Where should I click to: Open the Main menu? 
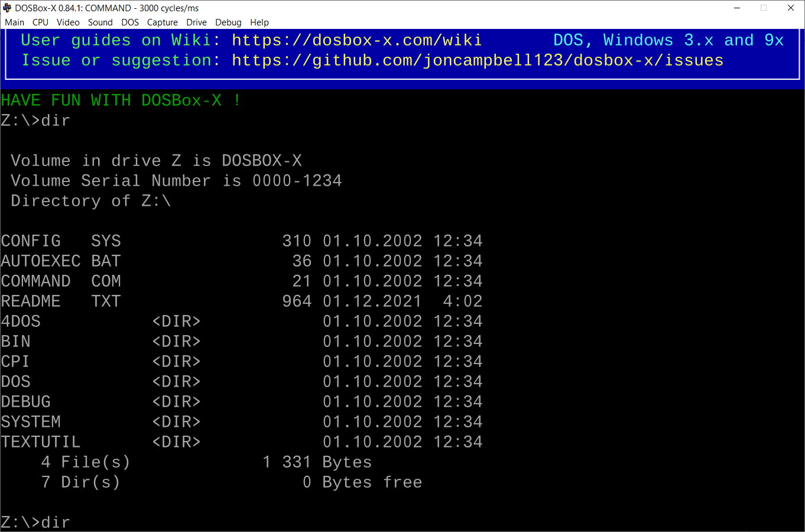pos(14,22)
